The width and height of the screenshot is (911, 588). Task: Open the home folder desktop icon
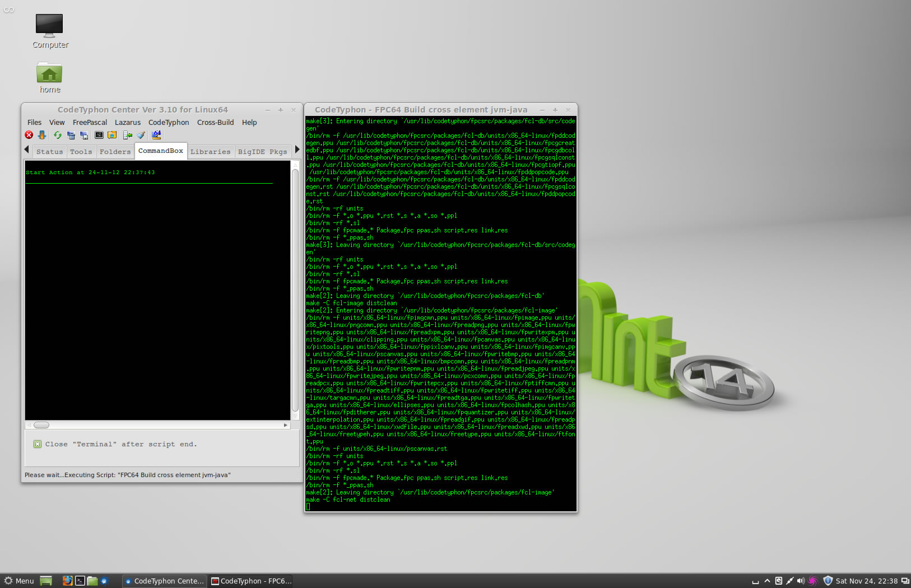(50, 77)
